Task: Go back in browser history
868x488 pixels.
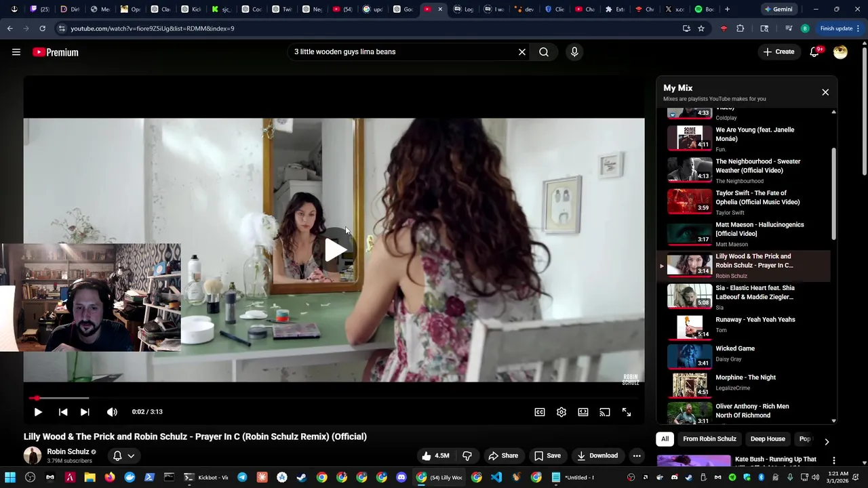Action: point(9,28)
